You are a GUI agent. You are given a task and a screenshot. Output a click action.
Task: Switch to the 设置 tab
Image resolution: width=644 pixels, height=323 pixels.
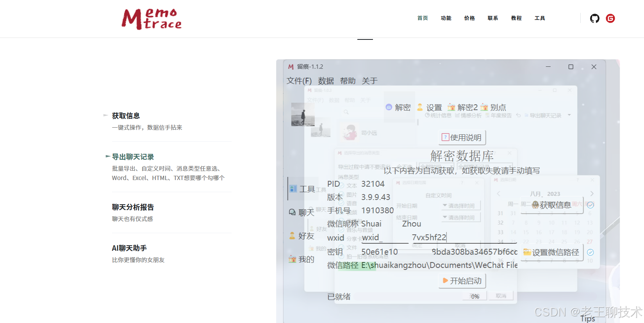[430, 107]
